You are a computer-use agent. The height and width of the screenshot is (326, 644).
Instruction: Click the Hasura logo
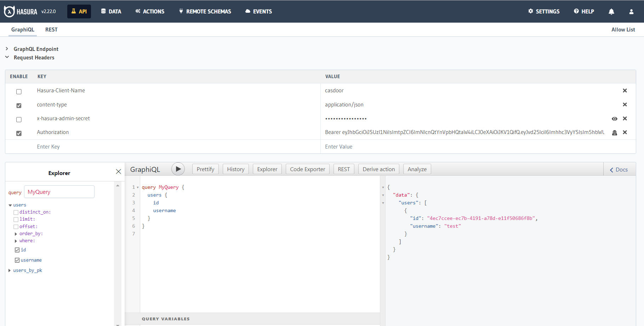coord(8,11)
